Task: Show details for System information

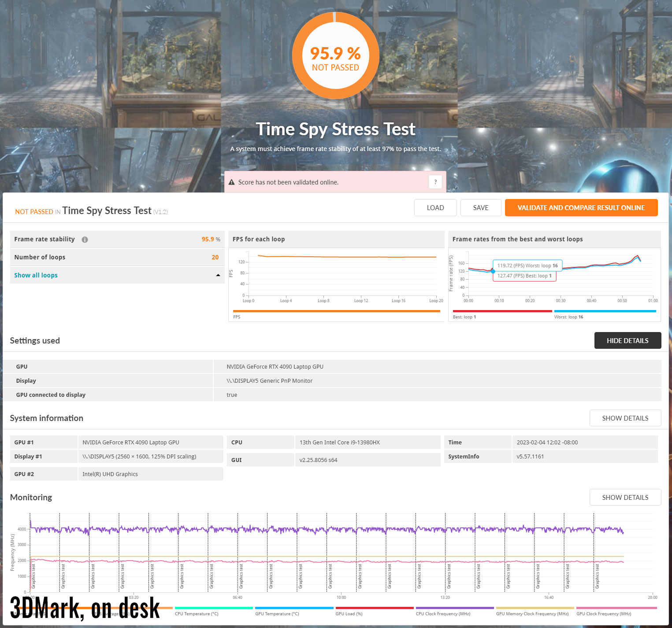Action: (x=625, y=418)
